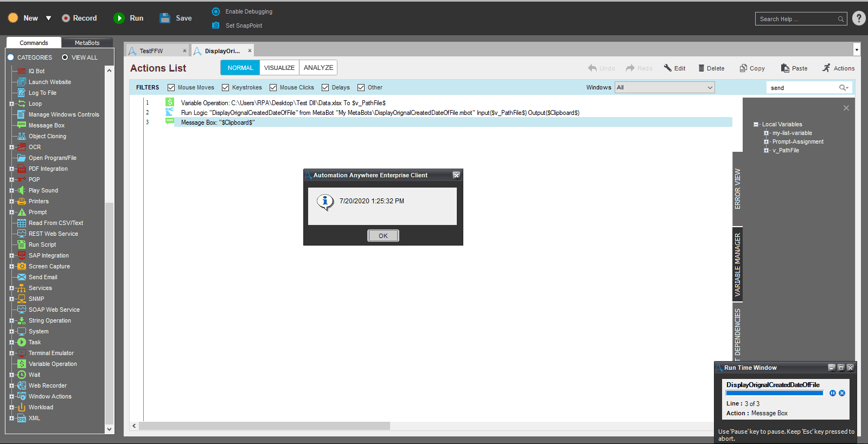Select the CATEGORIES radio button
The height and width of the screenshot is (444, 868).
pyautogui.click(x=10, y=57)
